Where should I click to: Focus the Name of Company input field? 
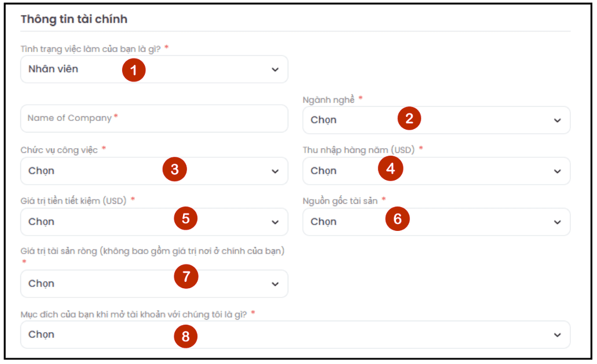coord(154,119)
